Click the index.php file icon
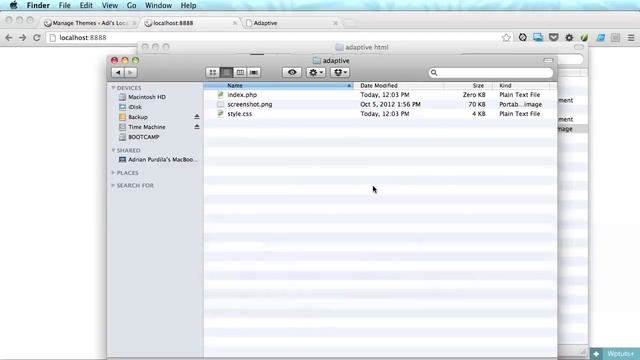640x360 pixels. [220, 95]
